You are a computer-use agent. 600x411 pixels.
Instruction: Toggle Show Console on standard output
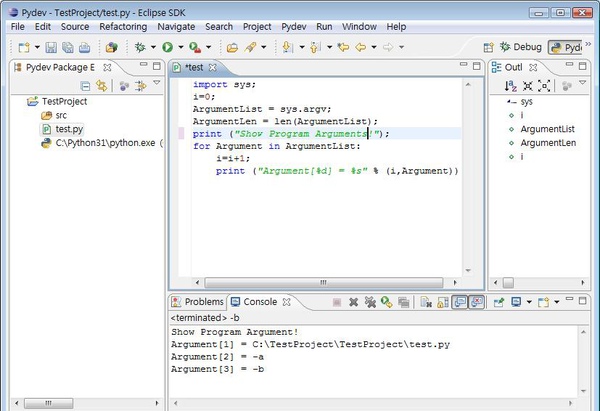(460, 302)
